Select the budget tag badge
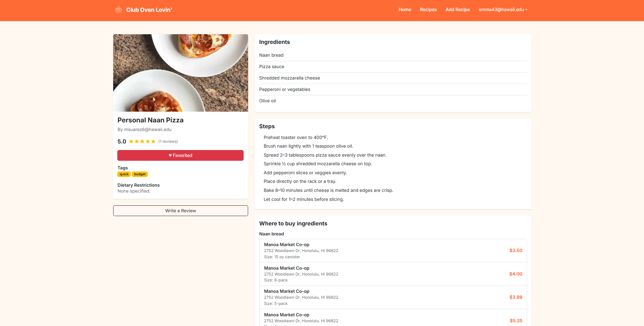Image resolution: width=644 pixels, height=326 pixels. pos(140,174)
